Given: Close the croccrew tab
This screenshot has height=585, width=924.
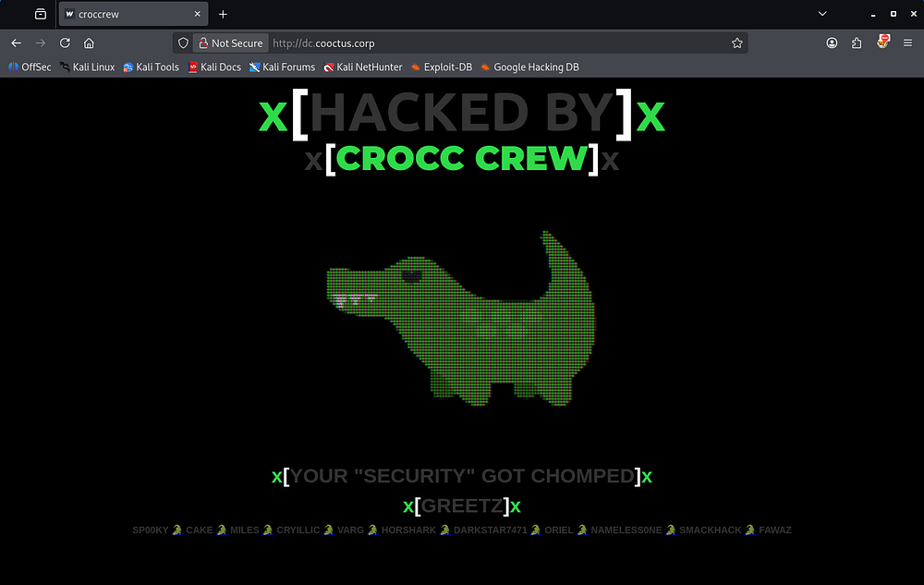Looking at the screenshot, I should coord(197,15).
